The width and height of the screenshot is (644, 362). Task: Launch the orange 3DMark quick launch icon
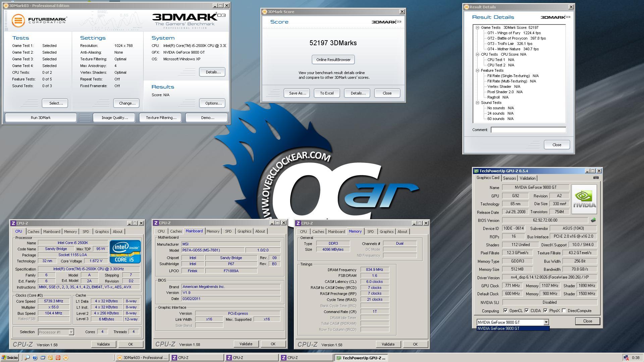[x=66, y=358]
